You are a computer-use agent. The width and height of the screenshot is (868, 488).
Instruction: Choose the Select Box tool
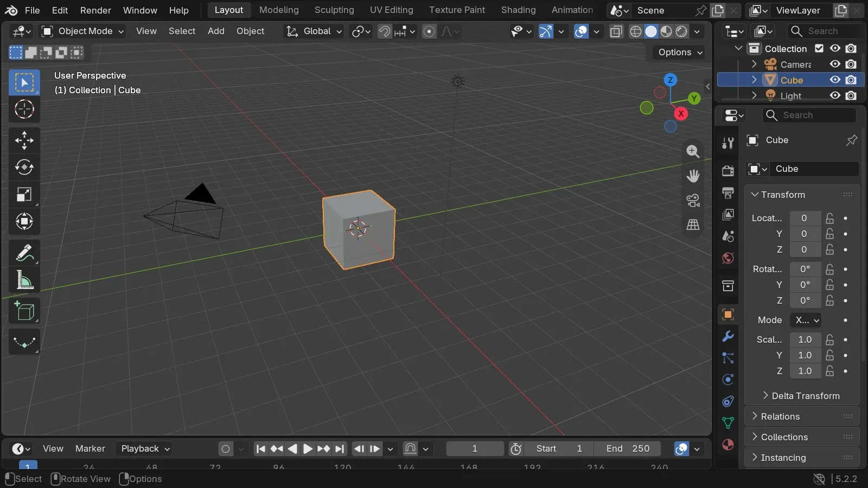coord(24,82)
